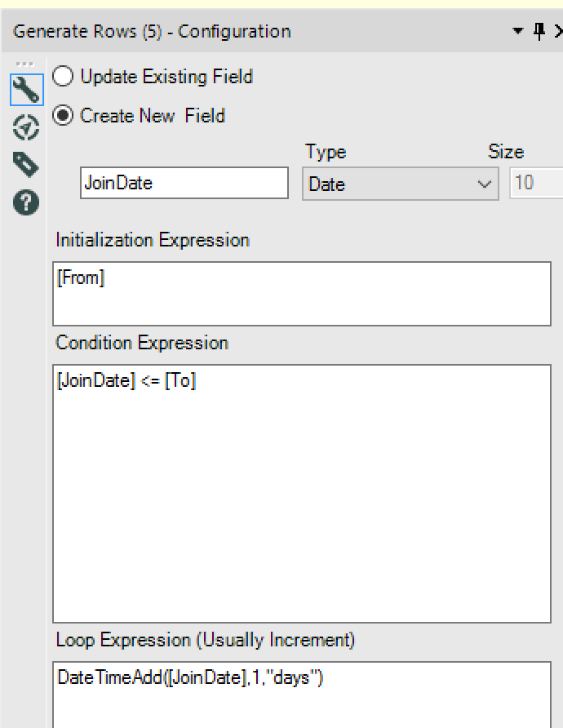Click the Size box showing 10
Viewport: 563px width, 728px height.
(536, 183)
